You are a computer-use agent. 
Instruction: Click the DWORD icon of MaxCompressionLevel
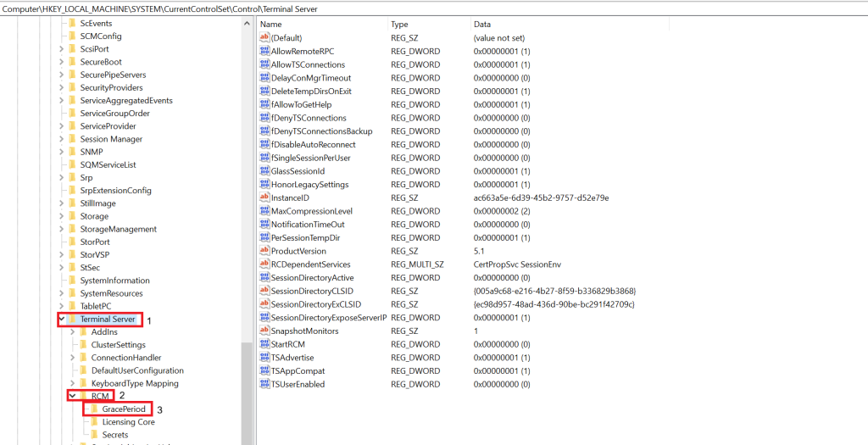click(x=264, y=211)
